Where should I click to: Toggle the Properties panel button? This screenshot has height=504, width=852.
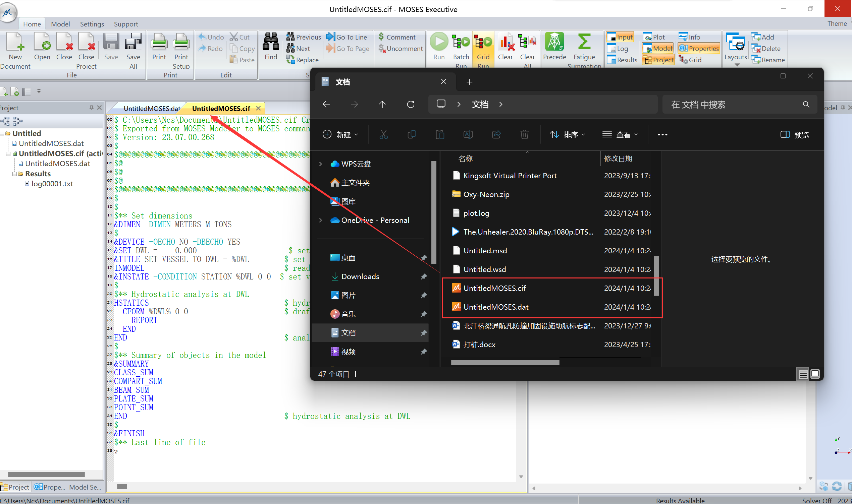pos(699,49)
